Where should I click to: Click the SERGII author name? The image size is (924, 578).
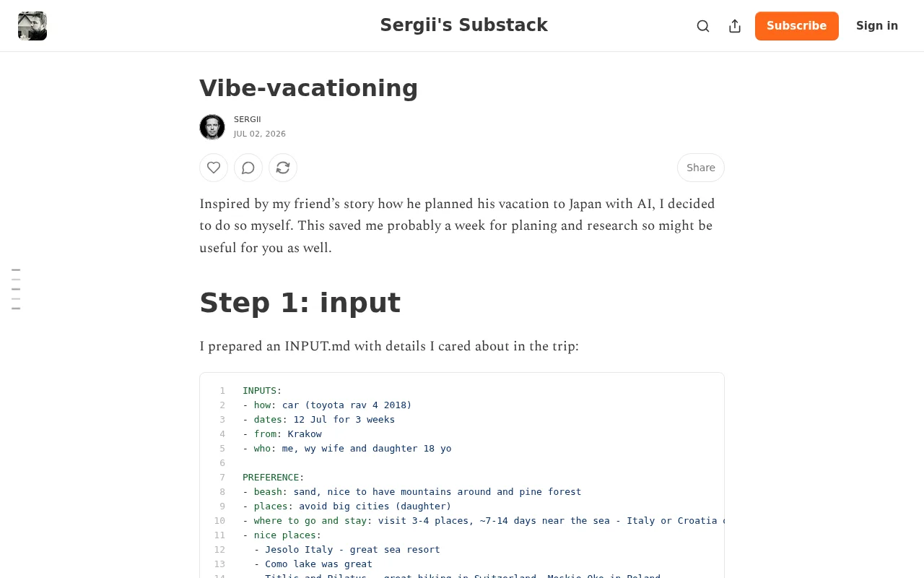248,119
